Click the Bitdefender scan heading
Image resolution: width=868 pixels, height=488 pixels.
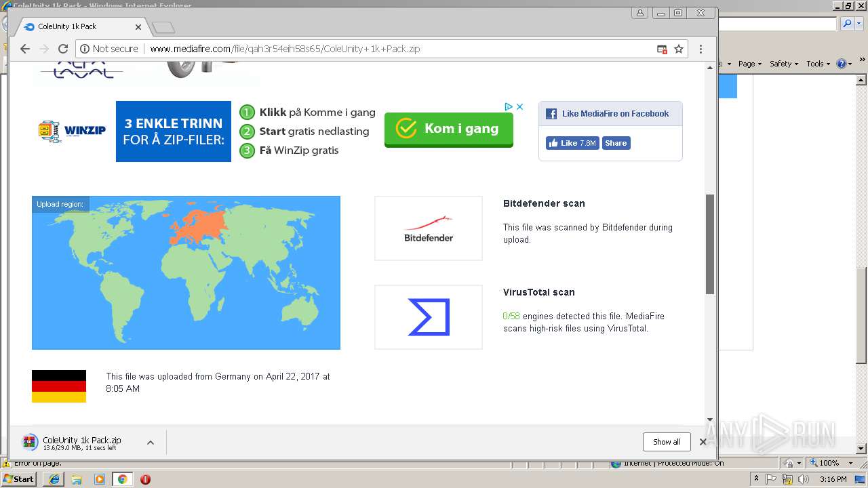click(544, 203)
